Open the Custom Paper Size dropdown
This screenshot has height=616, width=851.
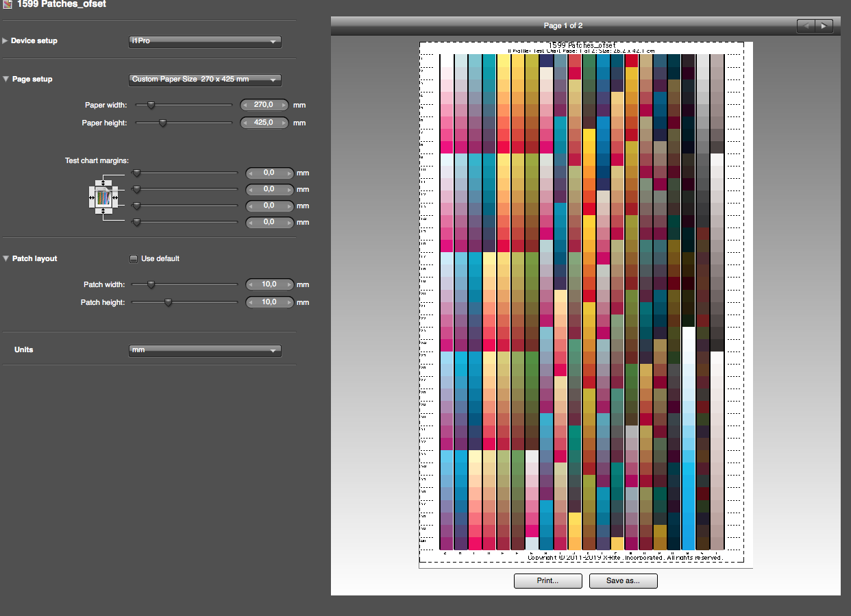click(x=205, y=79)
